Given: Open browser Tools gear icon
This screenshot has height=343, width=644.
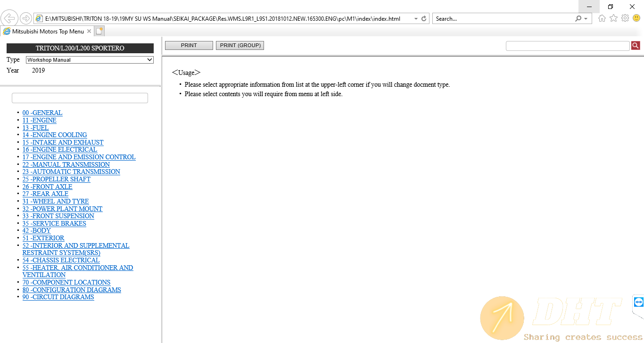Looking at the screenshot, I should point(625,18).
